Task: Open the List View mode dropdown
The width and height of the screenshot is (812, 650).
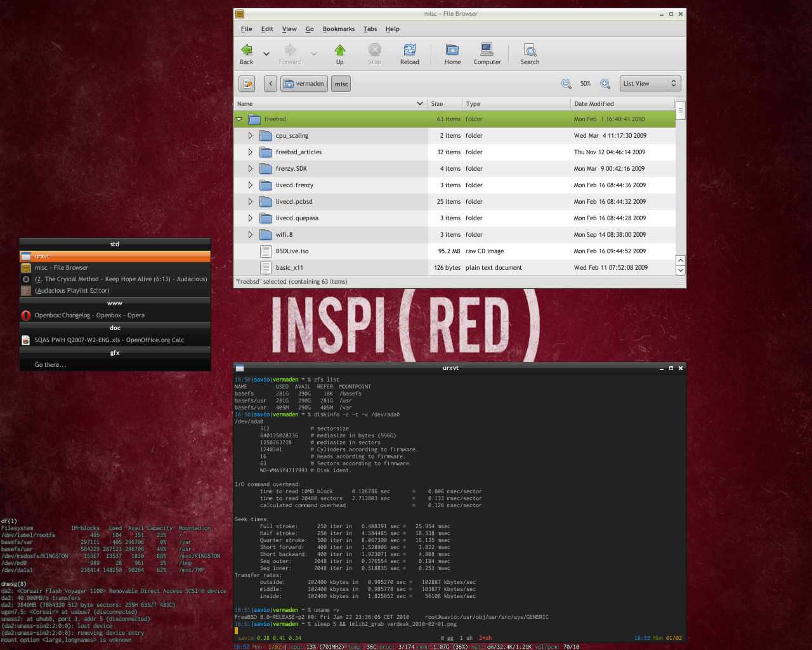Action: coord(650,83)
